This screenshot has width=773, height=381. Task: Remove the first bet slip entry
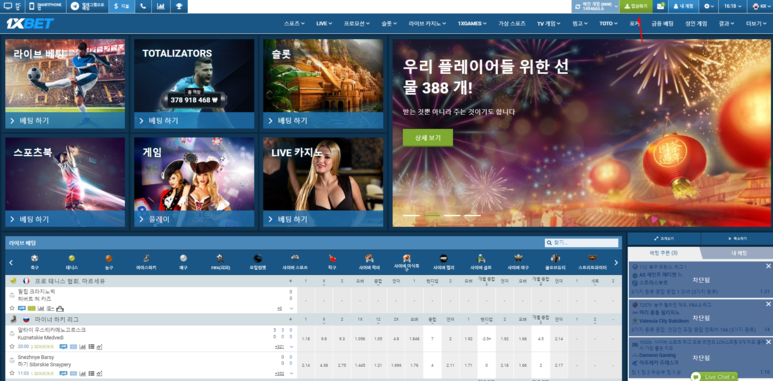768,266
